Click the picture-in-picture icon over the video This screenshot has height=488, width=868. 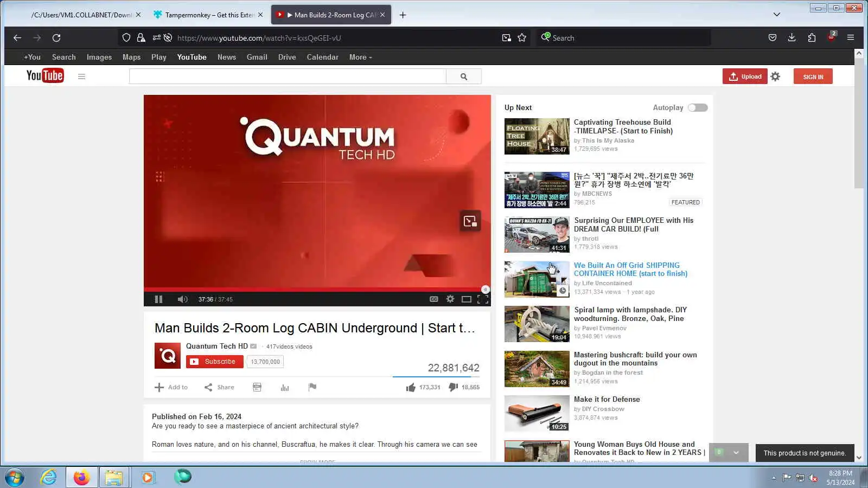click(470, 221)
